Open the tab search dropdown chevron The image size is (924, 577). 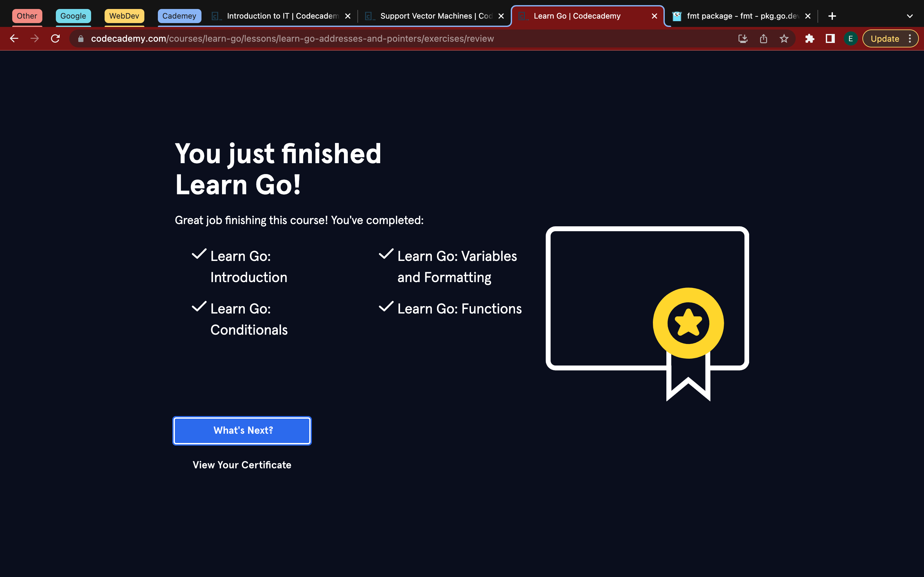click(910, 16)
